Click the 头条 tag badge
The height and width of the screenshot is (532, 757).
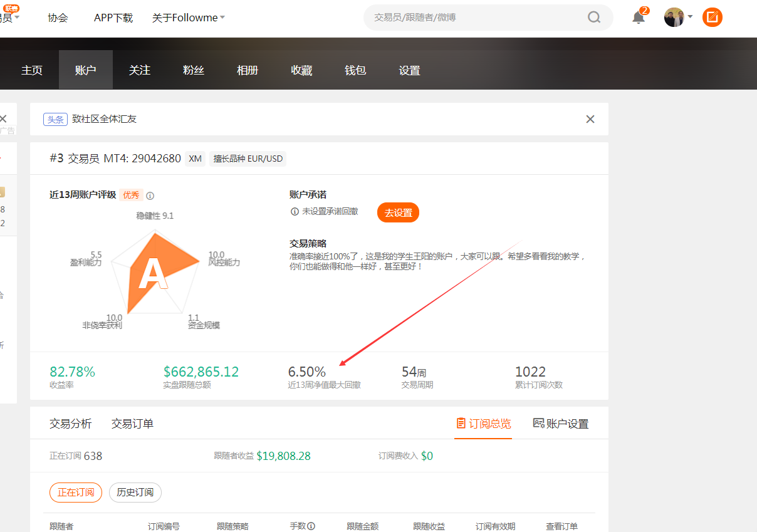click(x=55, y=119)
